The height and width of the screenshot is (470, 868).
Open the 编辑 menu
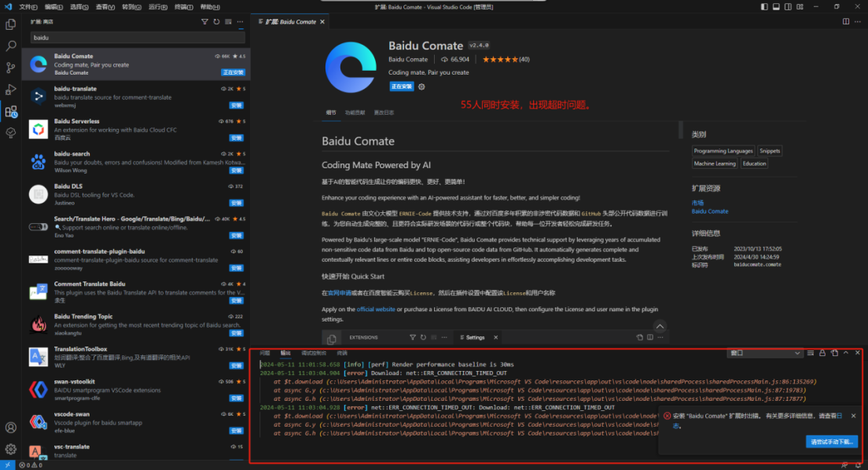click(53, 6)
